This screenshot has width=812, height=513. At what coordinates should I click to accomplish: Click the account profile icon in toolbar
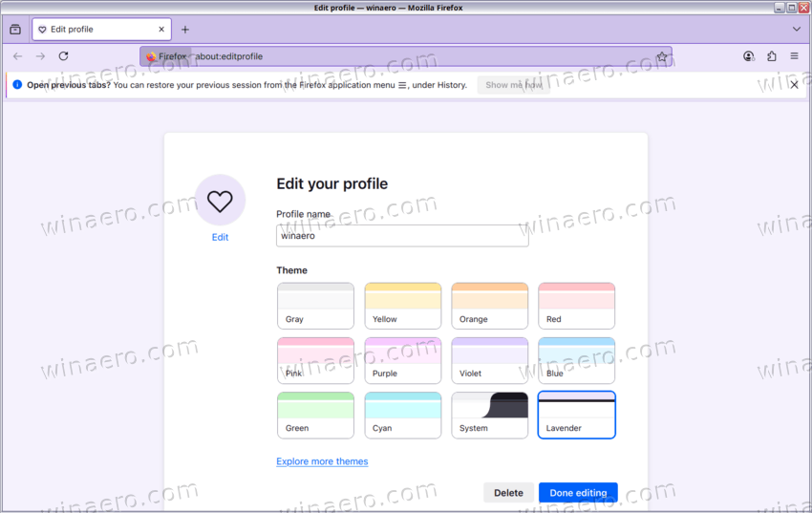tap(749, 56)
